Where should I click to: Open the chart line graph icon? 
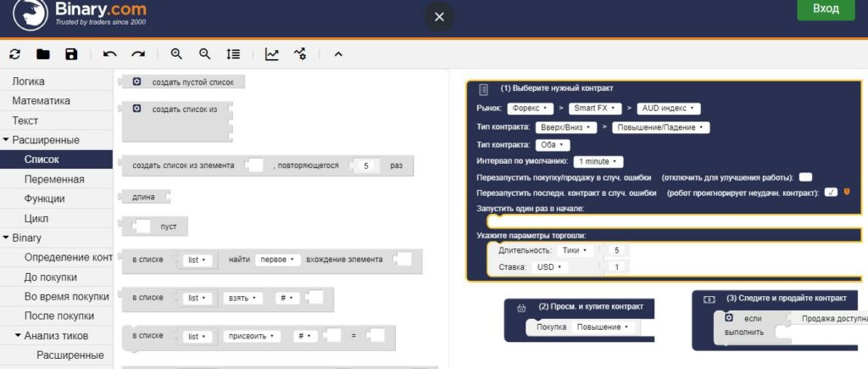click(x=271, y=54)
